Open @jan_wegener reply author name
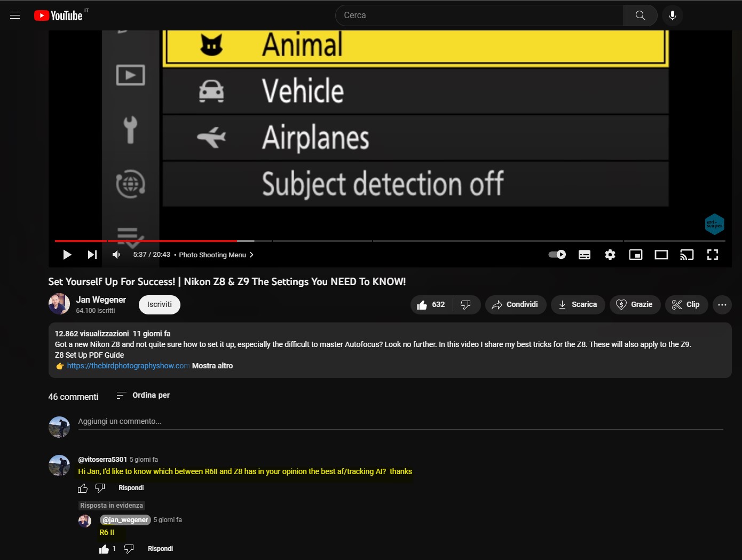The width and height of the screenshot is (742, 560). point(125,520)
